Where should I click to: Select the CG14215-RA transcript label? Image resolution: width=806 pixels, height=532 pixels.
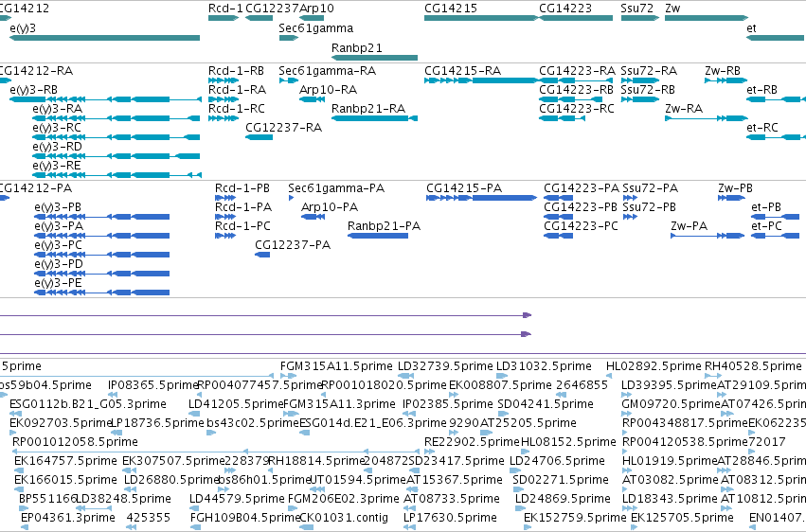click(462, 71)
